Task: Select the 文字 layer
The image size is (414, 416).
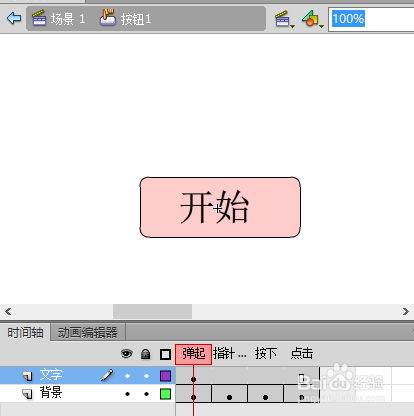Action: pos(87,375)
